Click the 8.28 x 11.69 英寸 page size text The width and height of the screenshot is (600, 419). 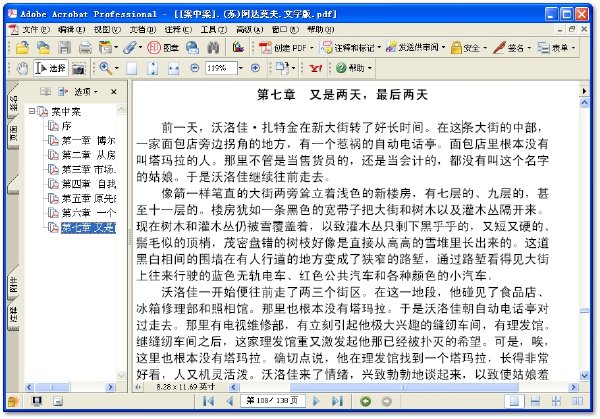click(x=186, y=387)
